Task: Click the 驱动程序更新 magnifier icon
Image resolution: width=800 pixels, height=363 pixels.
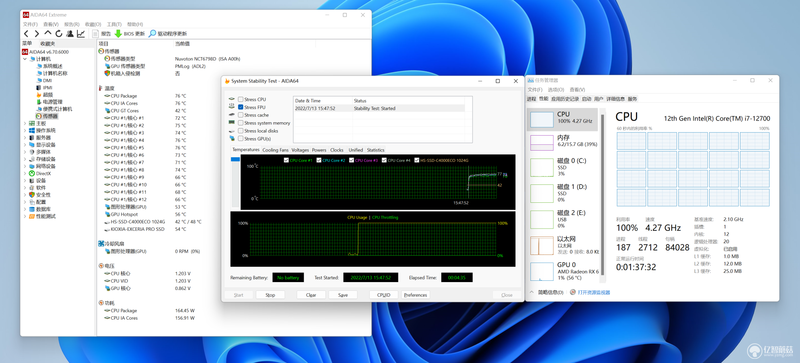Action: pos(152,34)
